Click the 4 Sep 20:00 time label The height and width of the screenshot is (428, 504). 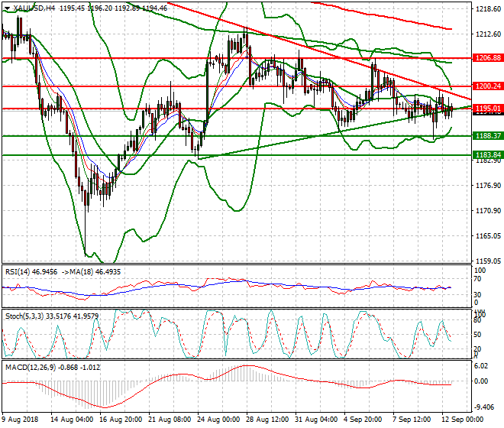tap(363, 420)
